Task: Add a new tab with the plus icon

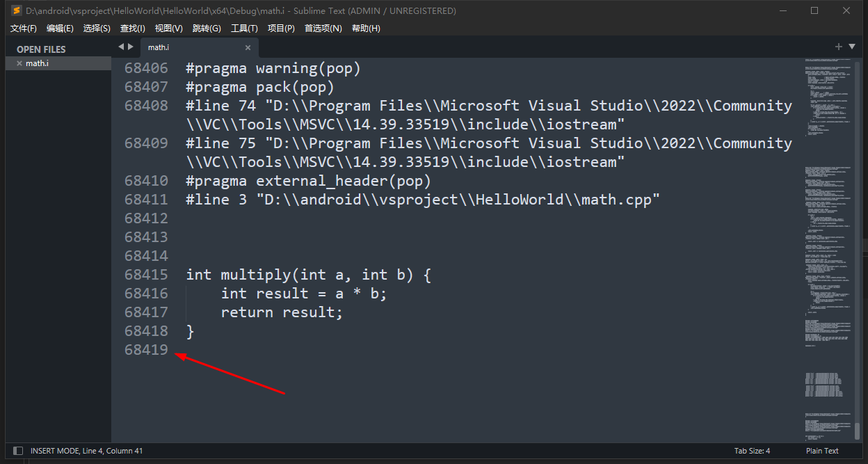Action: click(x=839, y=47)
